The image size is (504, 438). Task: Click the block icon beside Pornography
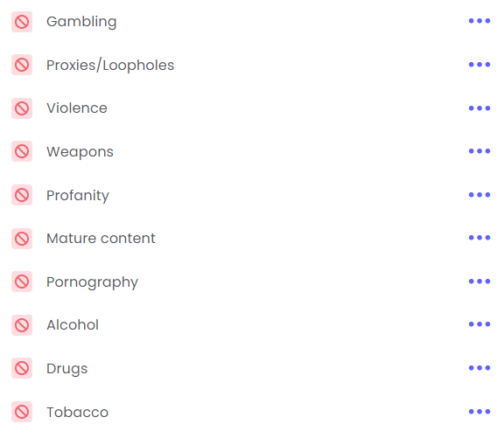coord(22,282)
